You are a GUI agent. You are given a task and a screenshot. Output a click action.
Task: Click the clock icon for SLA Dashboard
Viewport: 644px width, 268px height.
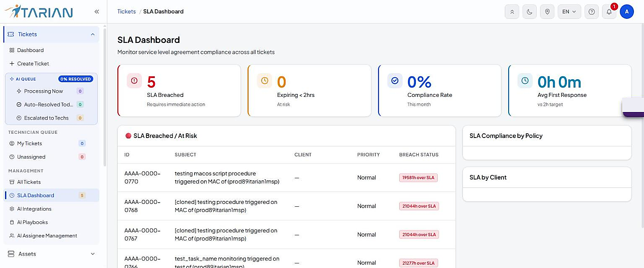click(x=12, y=195)
